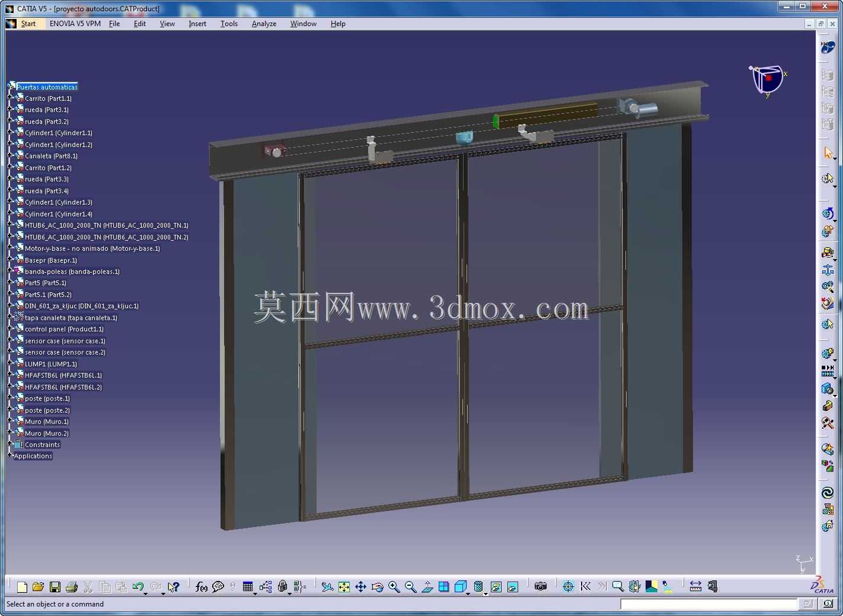The height and width of the screenshot is (616, 843).
Task: Select DIN_601_za_kljuc tree item
Action: point(81,306)
